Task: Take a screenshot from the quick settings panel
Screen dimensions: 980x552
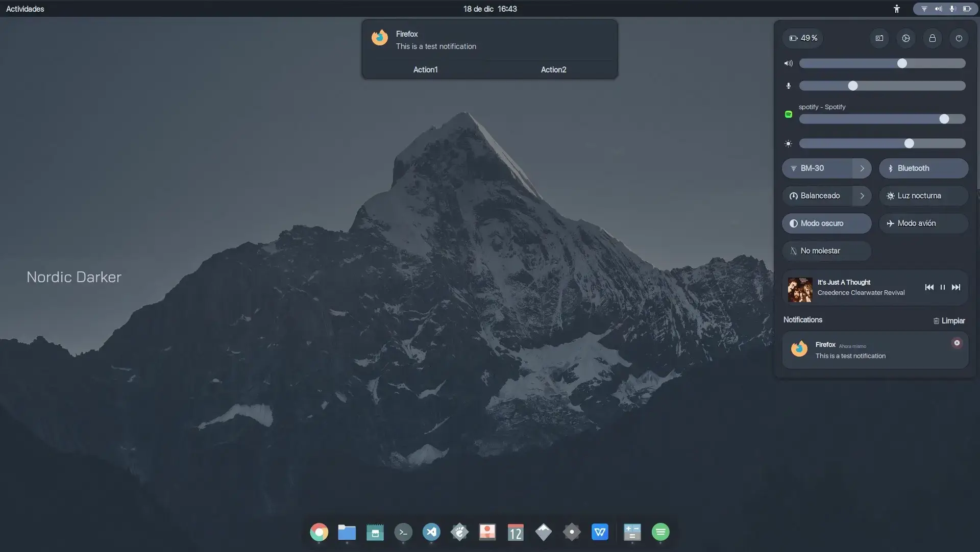Action: click(878, 38)
